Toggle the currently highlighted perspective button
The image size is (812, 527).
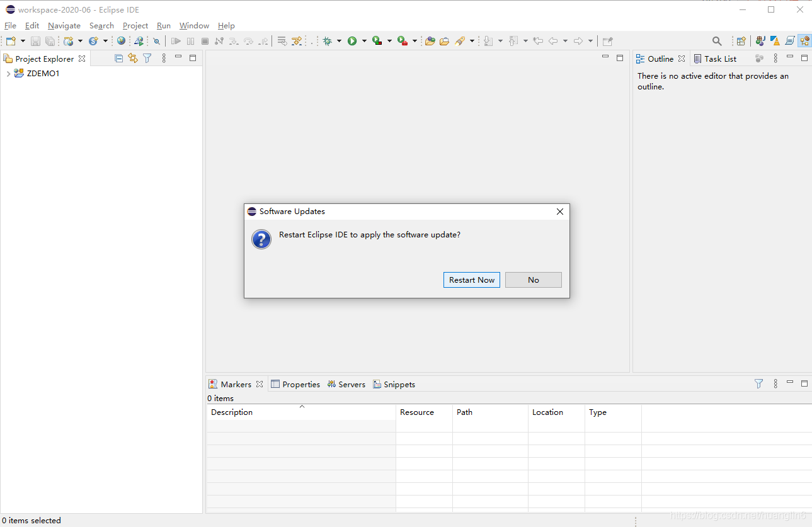coord(804,41)
